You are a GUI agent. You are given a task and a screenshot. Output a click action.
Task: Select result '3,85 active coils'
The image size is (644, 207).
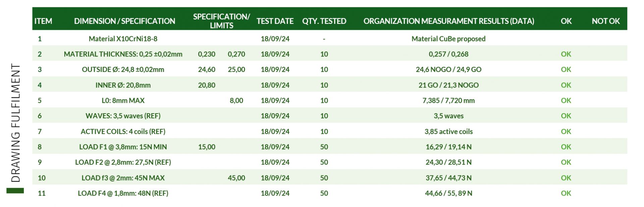(x=448, y=131)
